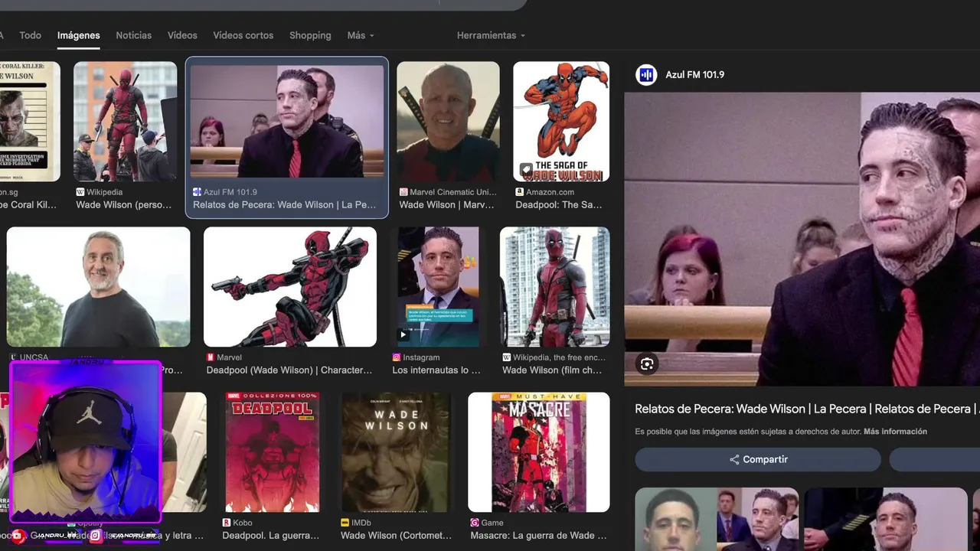This screenshot has width=980, height=551.
Task: Click the share icon in Compartir button
Action: pos(734,459)
